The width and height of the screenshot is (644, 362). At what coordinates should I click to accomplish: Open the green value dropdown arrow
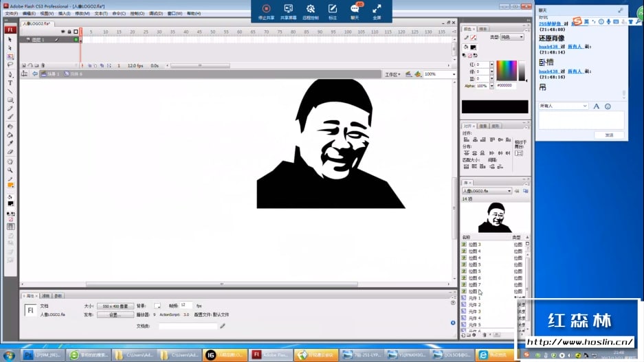491,72
